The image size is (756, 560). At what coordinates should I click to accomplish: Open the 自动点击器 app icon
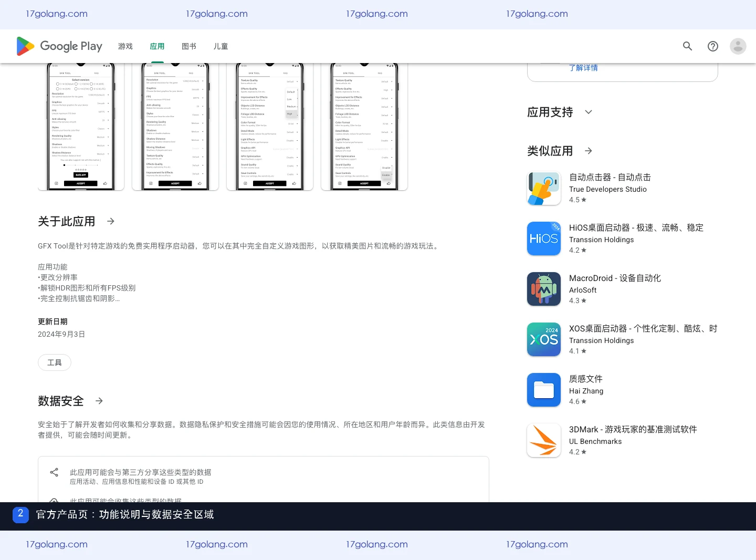click(x=544, y=188)
